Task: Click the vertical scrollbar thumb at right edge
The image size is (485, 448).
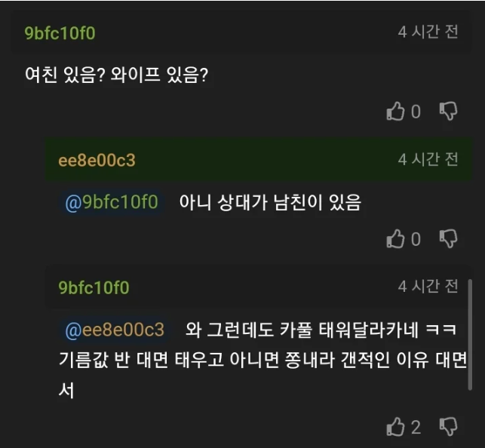Action: click(x=470, y=335)
